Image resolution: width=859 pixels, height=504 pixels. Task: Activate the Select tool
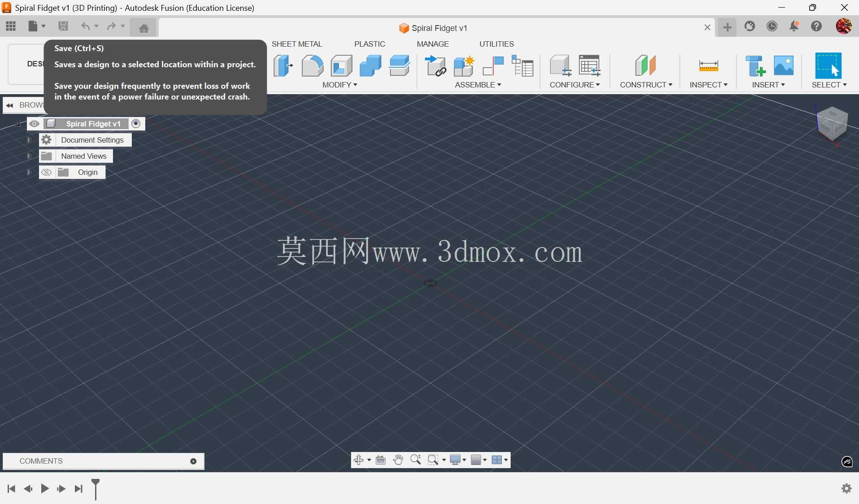coord(828,66)
